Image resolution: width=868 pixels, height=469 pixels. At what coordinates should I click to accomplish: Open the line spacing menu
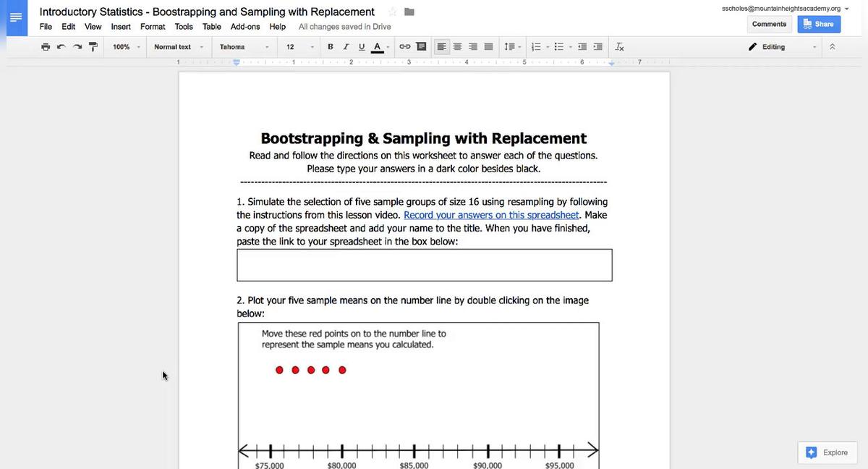click(x=511, y=47)
